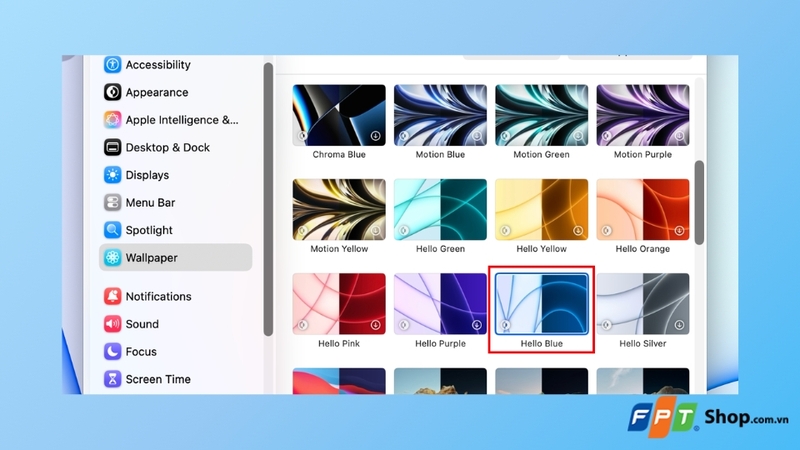Download the Motion Blue wallpaper
The width and height of the screenshot is (800, 450).
pyautogui.click(x=477, y=136)
